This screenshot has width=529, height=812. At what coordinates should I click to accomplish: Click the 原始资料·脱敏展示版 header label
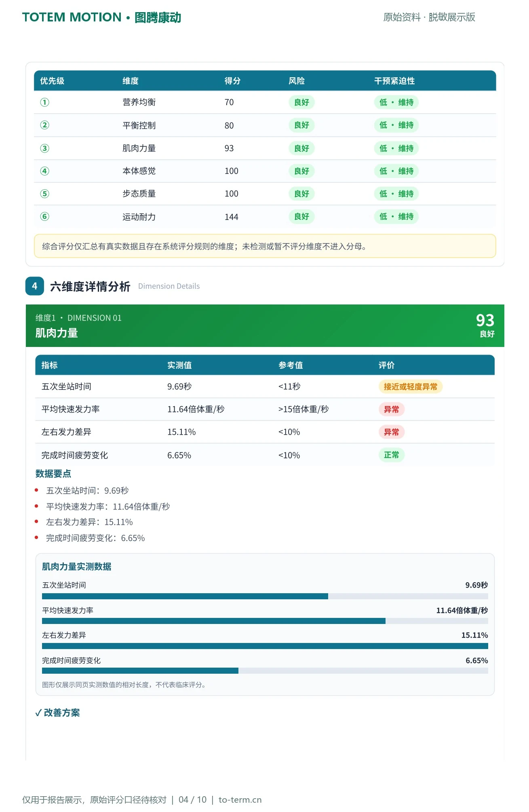tap(429, 17)
